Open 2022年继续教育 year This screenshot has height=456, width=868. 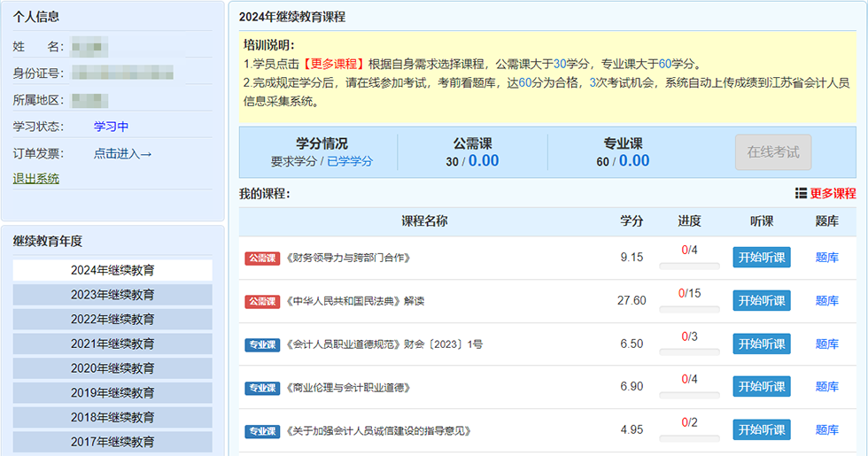[x=112, y=320]
